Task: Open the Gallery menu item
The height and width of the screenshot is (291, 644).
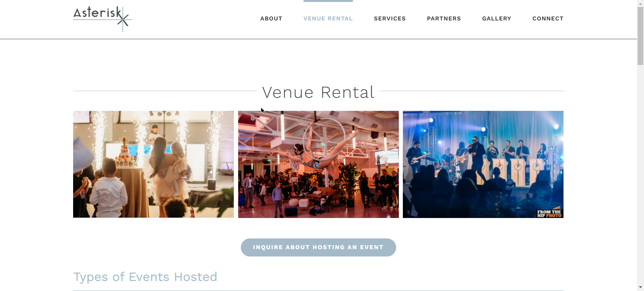Action: coord(496,19)
